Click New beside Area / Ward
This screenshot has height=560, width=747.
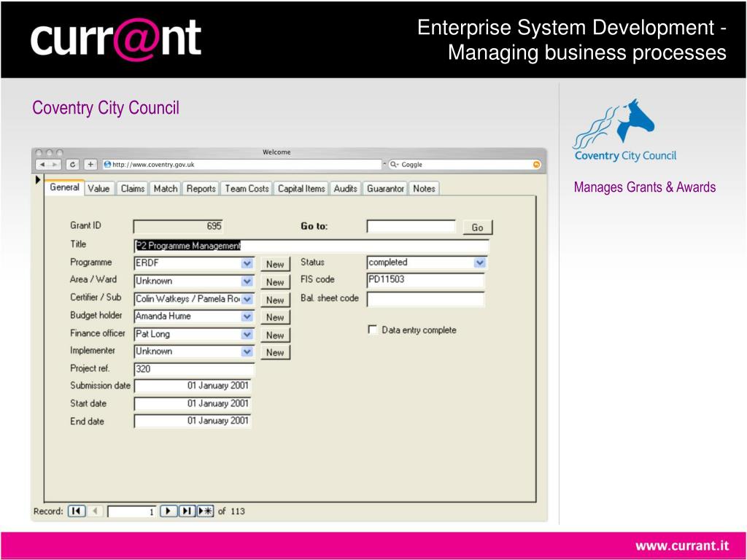pyautogui.click(x=275, y=282)
